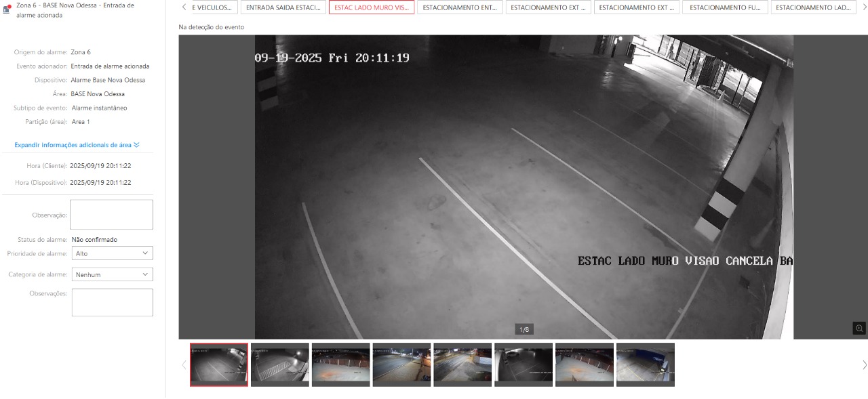Select the first highlighted camera thumbnail
Viewport: 868px width, 399px height.
[x=219, y=364]
